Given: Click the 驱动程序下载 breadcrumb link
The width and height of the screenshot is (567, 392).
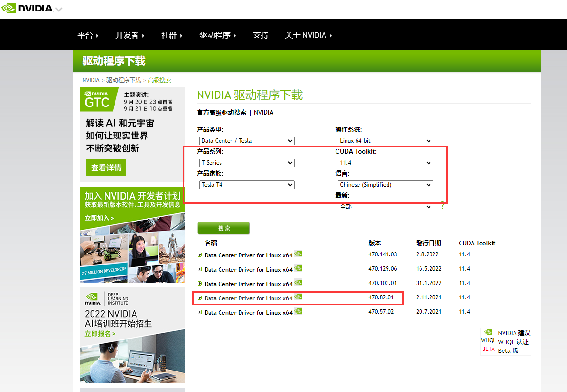Looking at the screenshot, I should pos(124,80).
